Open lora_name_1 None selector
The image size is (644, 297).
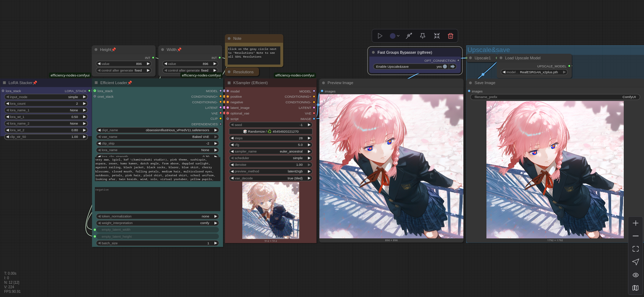point(46,110)
